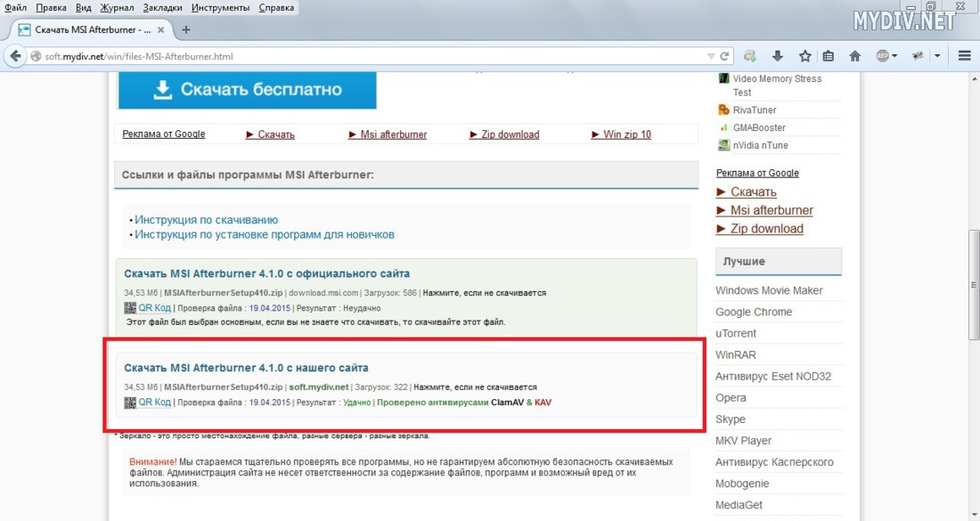Screen dimensions: 980x521
Task: Go back using the browser Back arrow
Action: point(15,56)
